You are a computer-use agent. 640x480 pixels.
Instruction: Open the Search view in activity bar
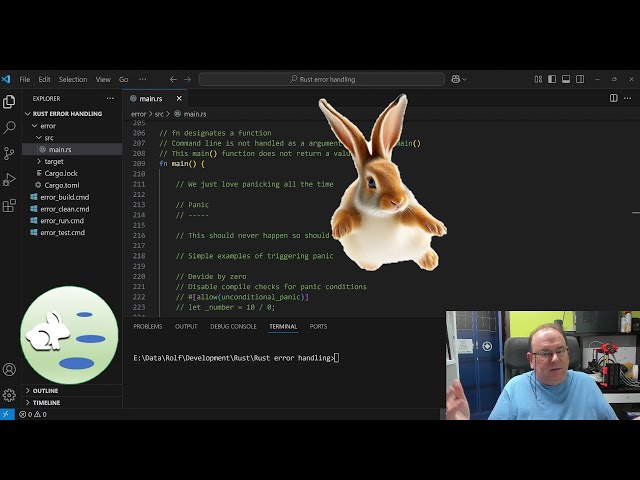(9, 127)
